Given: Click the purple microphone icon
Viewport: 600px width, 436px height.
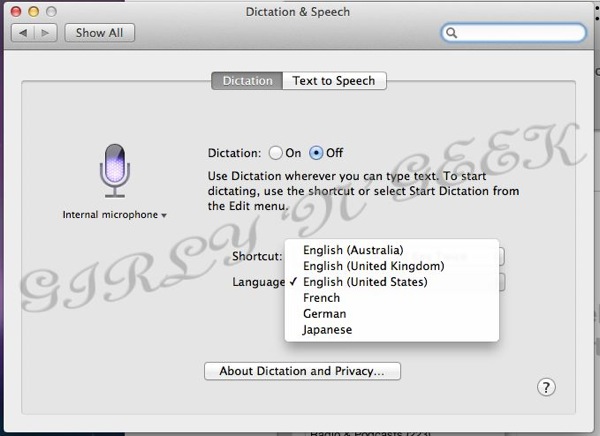Looking at the screenshot, I should tap(115, 171).
